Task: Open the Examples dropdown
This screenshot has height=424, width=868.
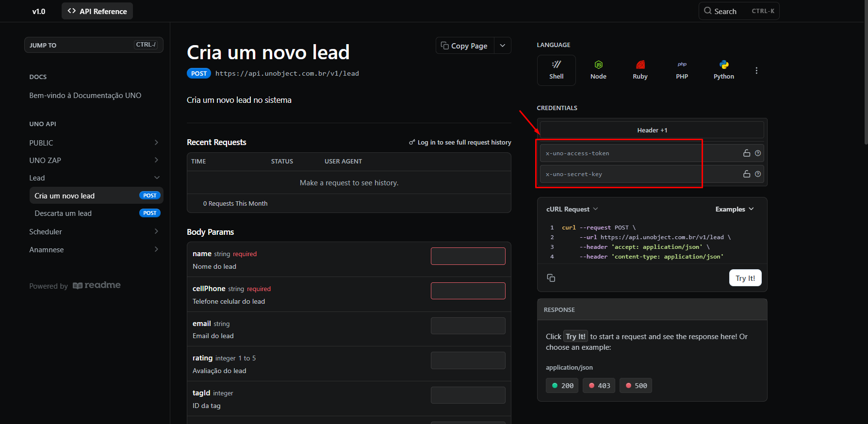Action: [x=735, y=209]
